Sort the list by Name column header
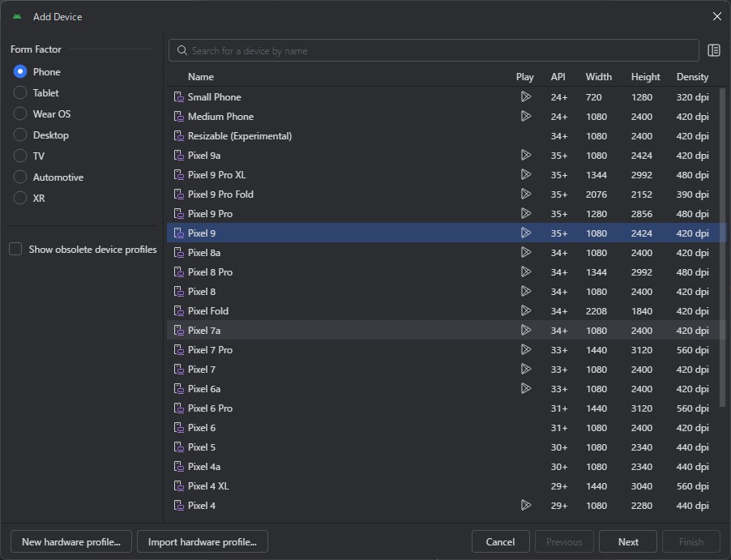 201,77
